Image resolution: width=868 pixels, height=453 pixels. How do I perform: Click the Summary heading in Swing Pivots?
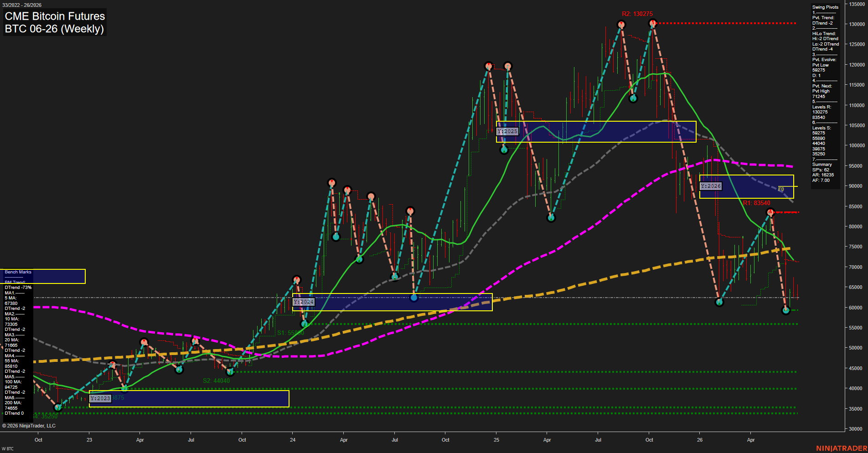(x=822, y=165)
